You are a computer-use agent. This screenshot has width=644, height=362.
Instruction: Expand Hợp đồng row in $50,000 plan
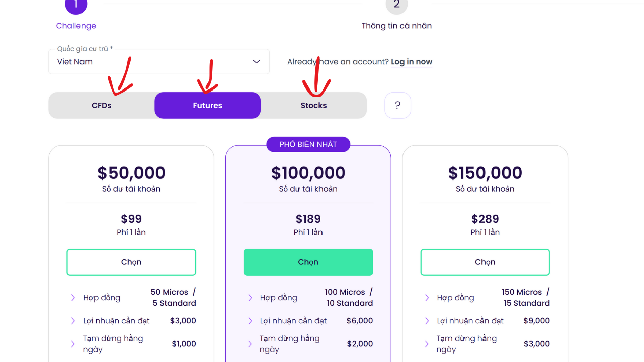tap(73, 298)
